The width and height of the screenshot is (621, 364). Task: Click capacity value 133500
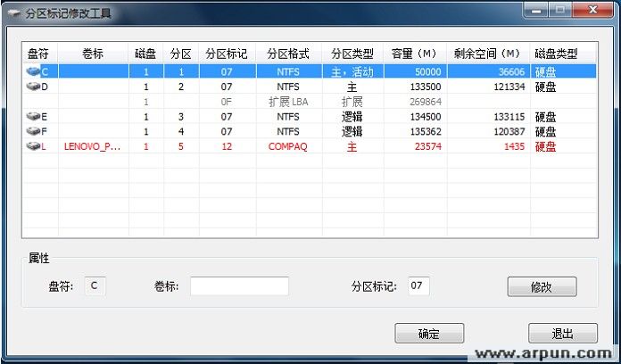426,87
